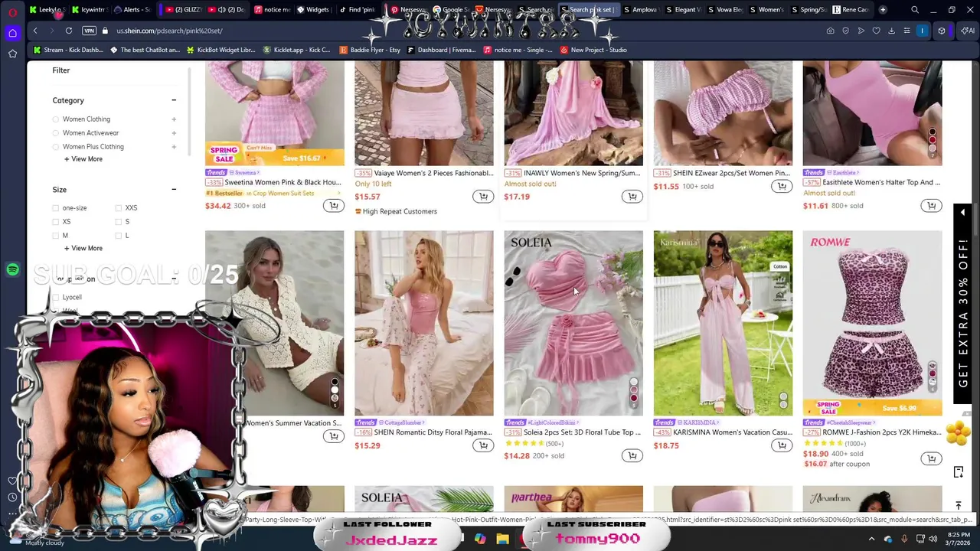Screen dimensions: 980x551
Task: Collapse the Category filter section
Action: pos(174,100)
